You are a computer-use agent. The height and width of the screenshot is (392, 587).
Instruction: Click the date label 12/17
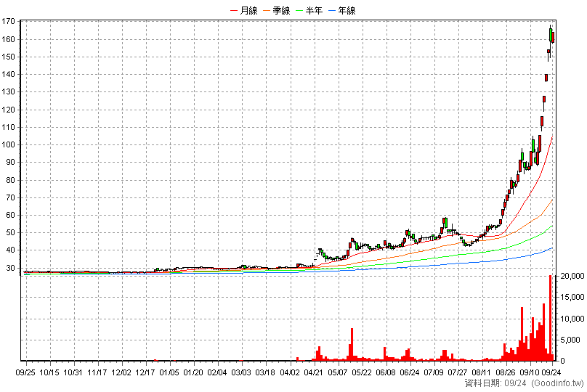tap(145, 372)
